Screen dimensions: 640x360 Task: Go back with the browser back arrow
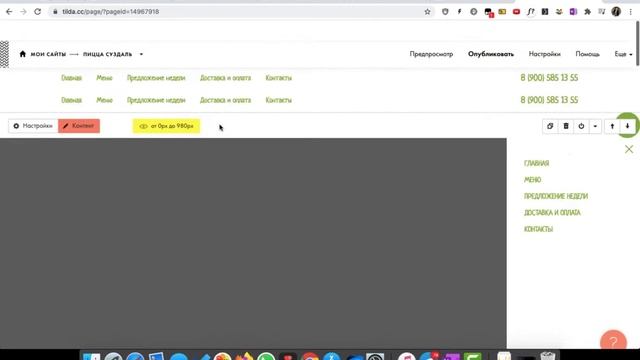9,12
